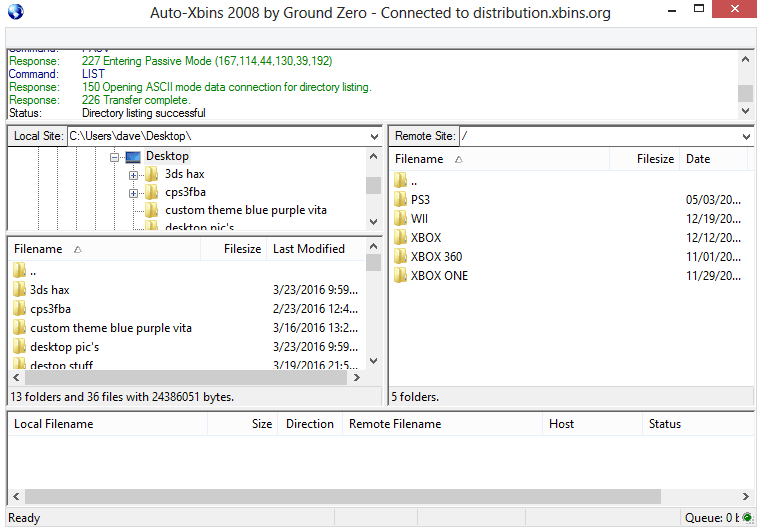The image size is (762, 531).
Task: Click the globe application icon in title bar
Action: (x=15, y=12)
